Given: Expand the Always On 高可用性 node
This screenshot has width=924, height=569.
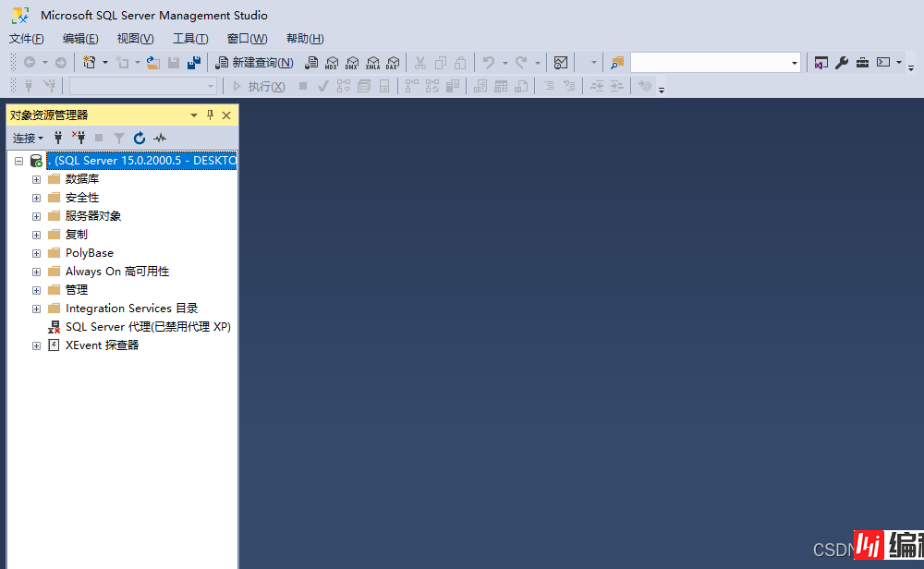Looking at the screenshot, I should (x=36, y=271).
